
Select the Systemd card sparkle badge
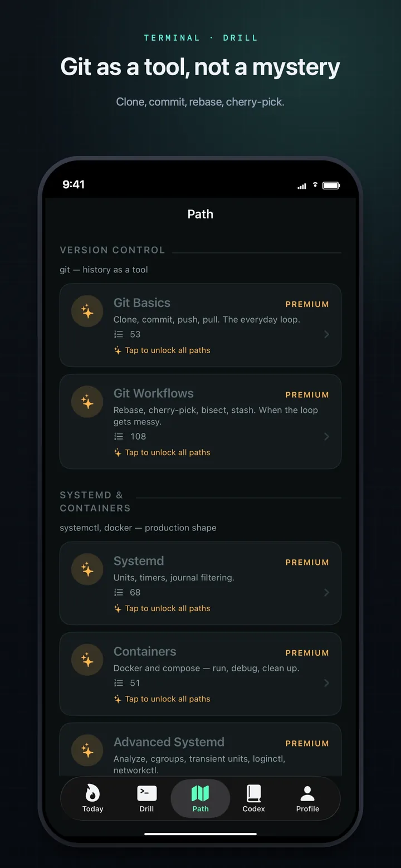point(87,569)
